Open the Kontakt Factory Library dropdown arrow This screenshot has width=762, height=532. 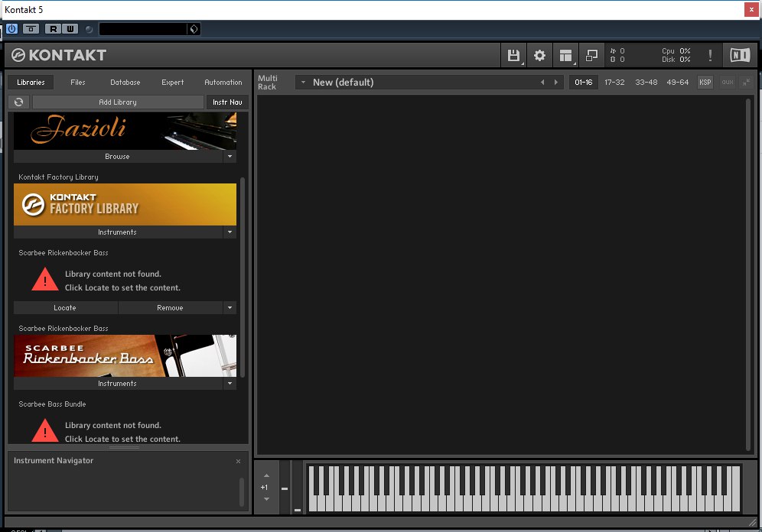pyautogui.click(x=229, y=232)
